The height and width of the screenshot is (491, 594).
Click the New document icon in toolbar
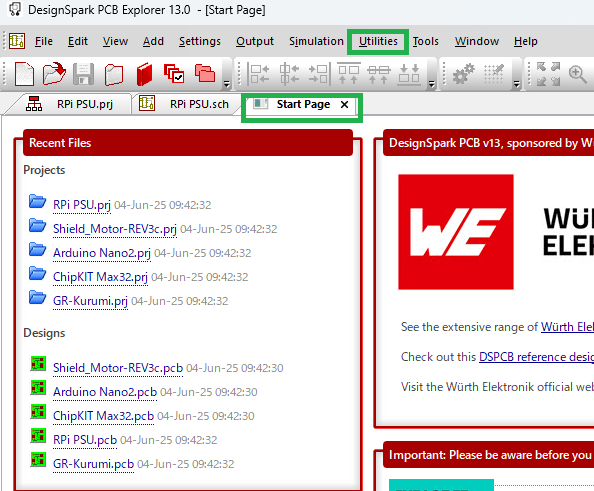coord(24,74)
